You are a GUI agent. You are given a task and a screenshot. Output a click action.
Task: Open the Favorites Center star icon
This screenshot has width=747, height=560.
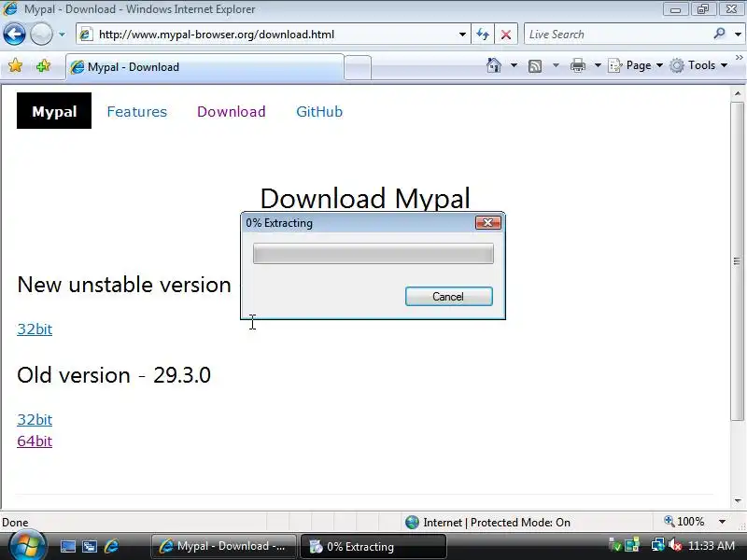click(15, 65)
